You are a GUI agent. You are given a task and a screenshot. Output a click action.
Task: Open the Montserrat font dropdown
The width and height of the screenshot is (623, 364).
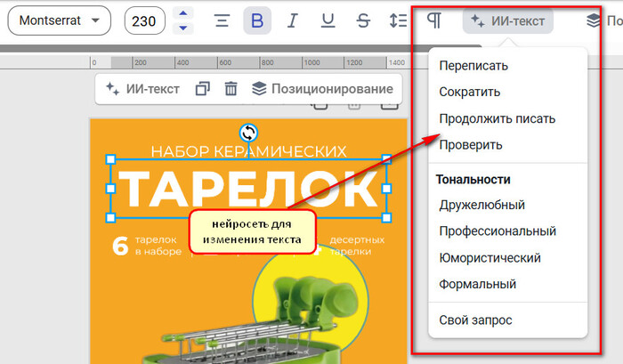(59, 20)
